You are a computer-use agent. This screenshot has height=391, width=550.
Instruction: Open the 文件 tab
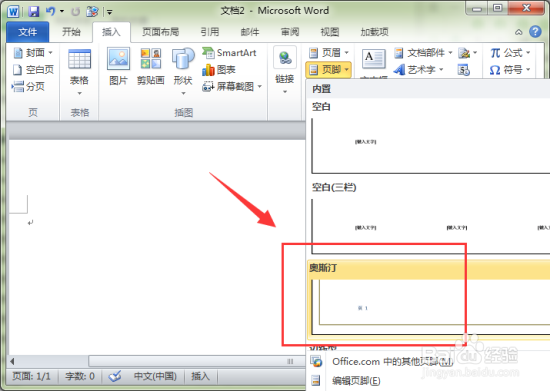click(x=28, y=32)
